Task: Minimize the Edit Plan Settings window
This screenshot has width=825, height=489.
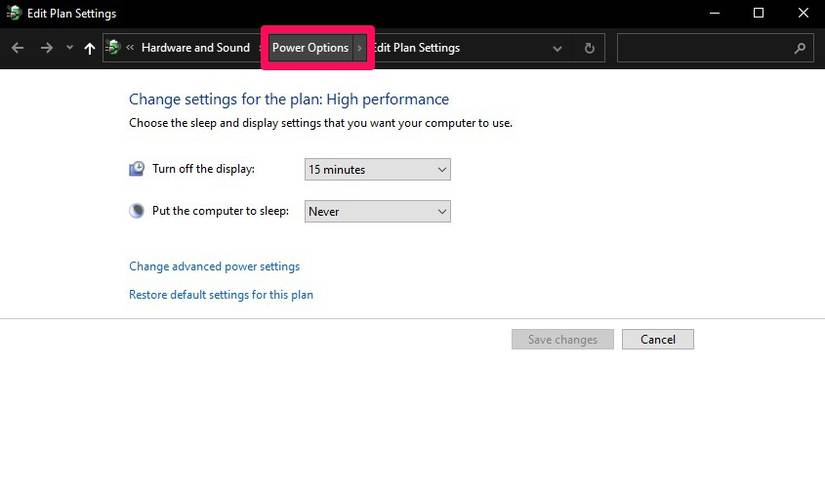Action: coord(714,13)
